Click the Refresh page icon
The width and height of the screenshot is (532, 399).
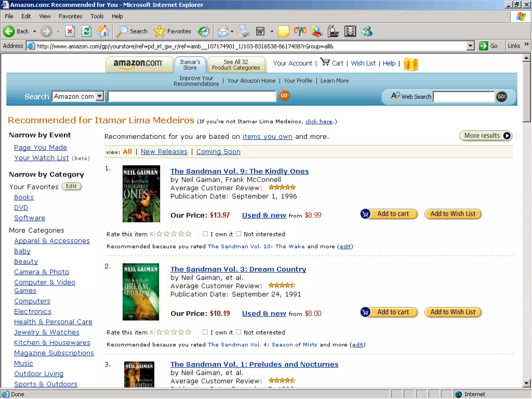pos(87,31)
